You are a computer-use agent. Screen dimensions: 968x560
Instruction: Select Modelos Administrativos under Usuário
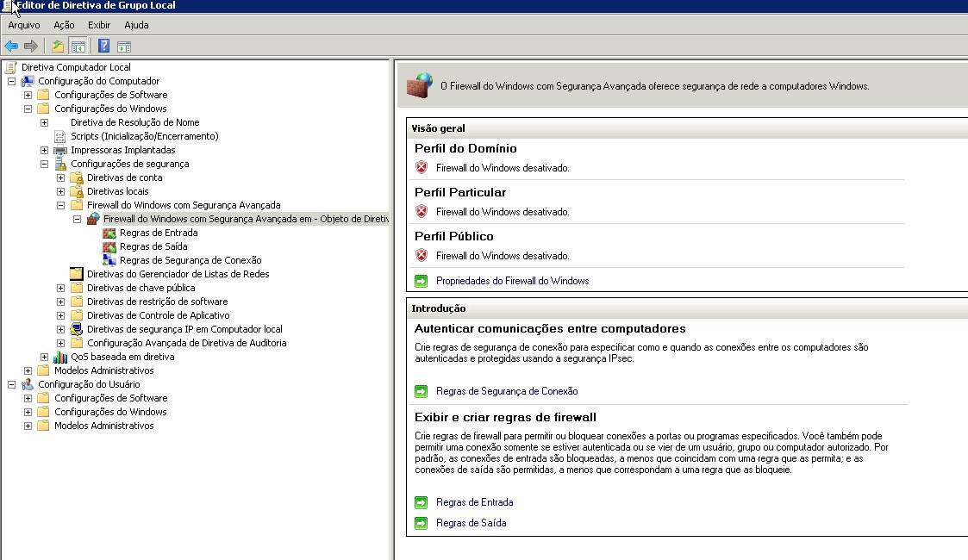[x=103, y=426]
